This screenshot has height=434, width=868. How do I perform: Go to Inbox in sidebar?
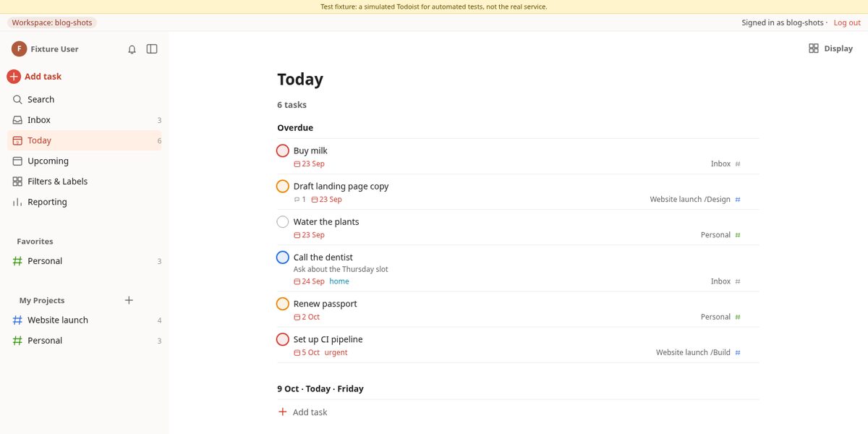85,120
